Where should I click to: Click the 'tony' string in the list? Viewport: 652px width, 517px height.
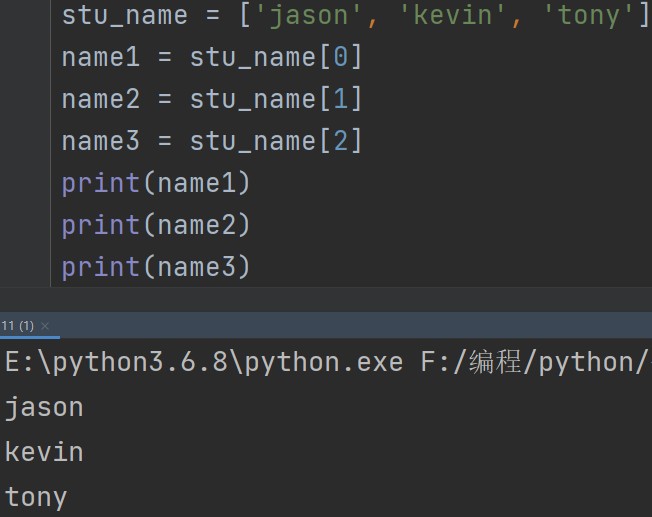click(x=589, y=15)
